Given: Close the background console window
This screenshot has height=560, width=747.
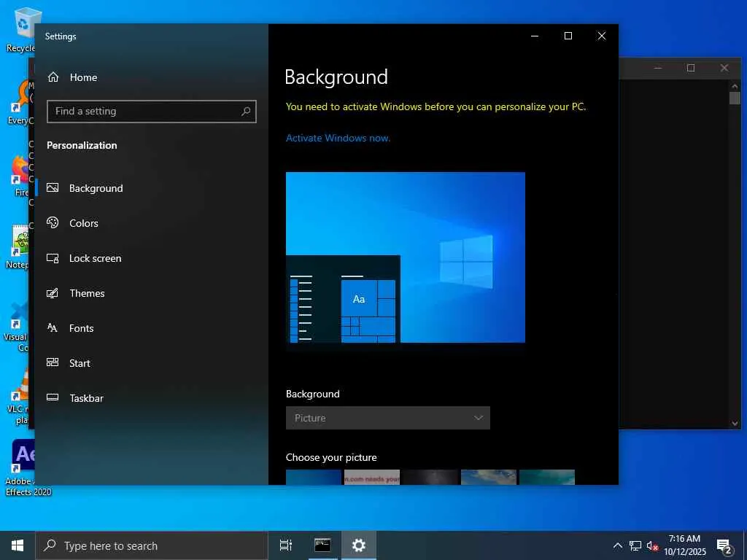Looking at the screenshot, I should 724,68.
